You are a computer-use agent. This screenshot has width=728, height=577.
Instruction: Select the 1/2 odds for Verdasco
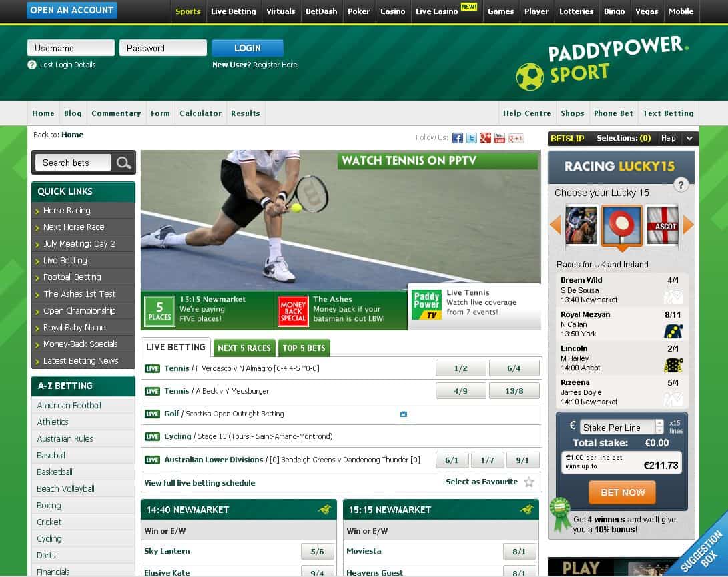point(460,368)
